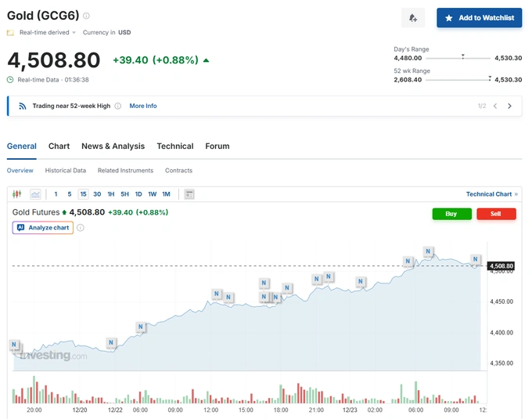Click Add to Watchlist button
532x419 pixels.
tap(479, 18)
